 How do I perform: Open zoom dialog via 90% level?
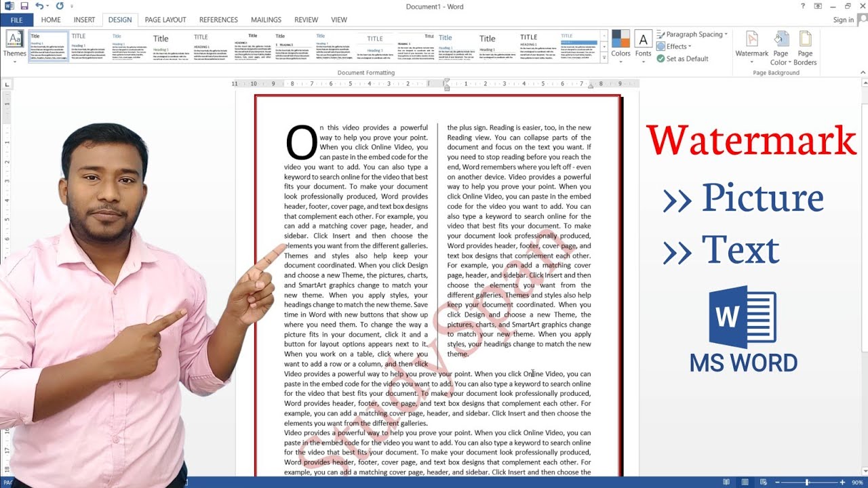click(x=858, y=482)
